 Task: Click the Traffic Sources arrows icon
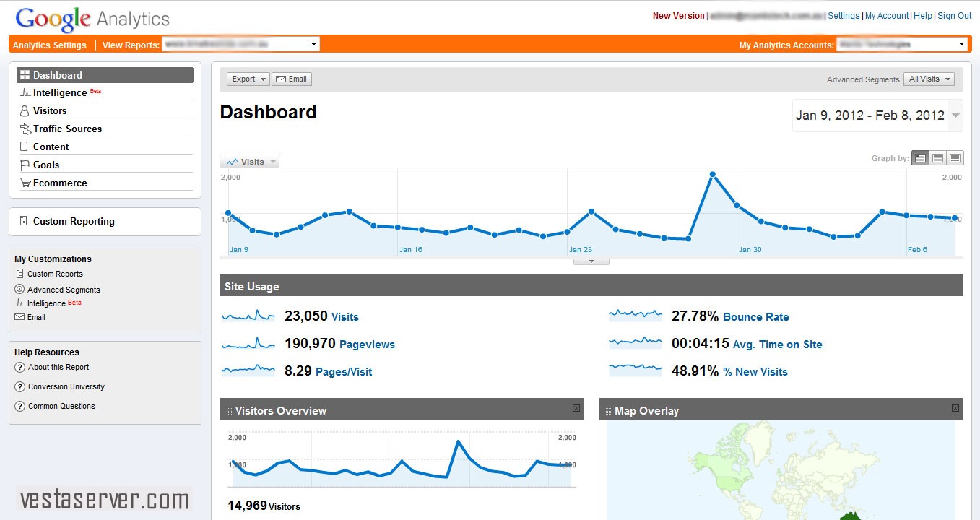click(25, 129)
